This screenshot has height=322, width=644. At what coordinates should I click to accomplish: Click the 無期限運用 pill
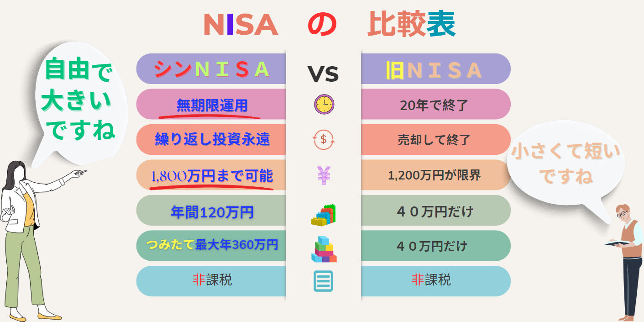tap(211, 105)
